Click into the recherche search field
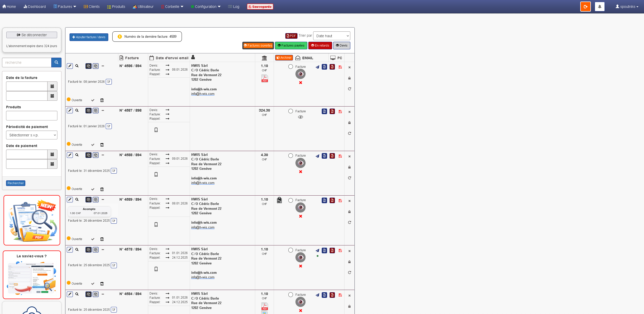 (x=27, y=62)
